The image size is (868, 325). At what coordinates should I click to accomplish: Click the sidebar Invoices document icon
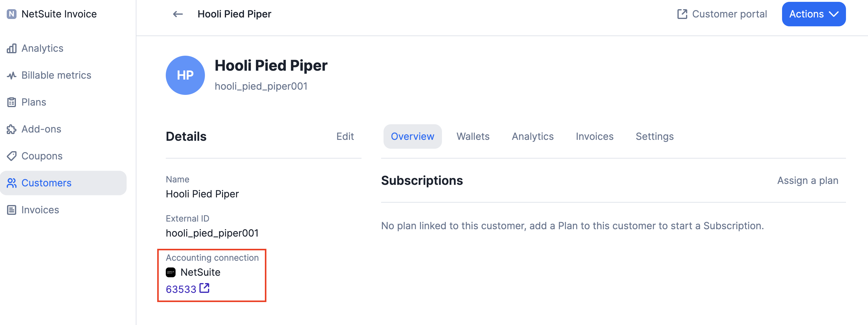click(x=11, y=210)
